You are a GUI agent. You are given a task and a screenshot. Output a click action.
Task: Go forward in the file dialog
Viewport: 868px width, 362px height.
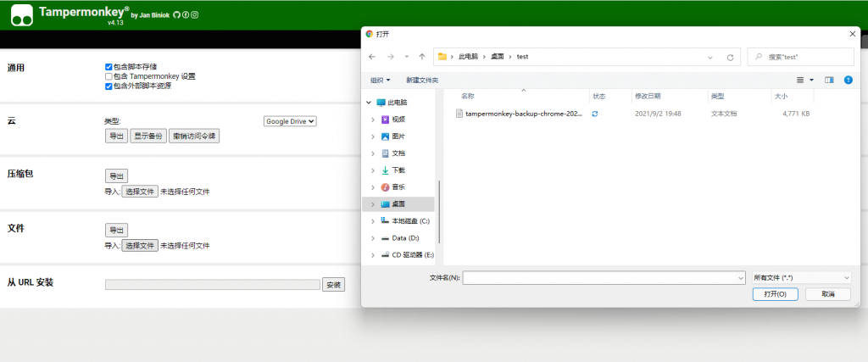390,57
